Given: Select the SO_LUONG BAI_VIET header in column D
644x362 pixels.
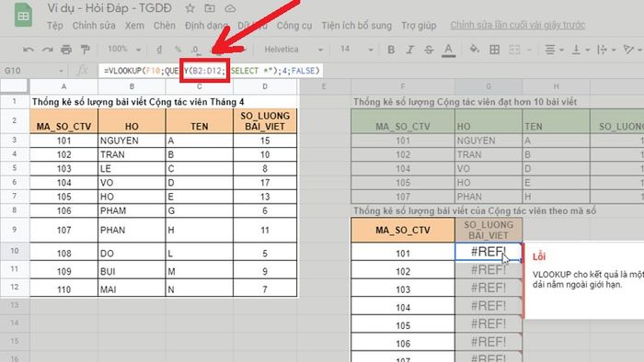Looking at the screenshot, I should coord(265,121).
